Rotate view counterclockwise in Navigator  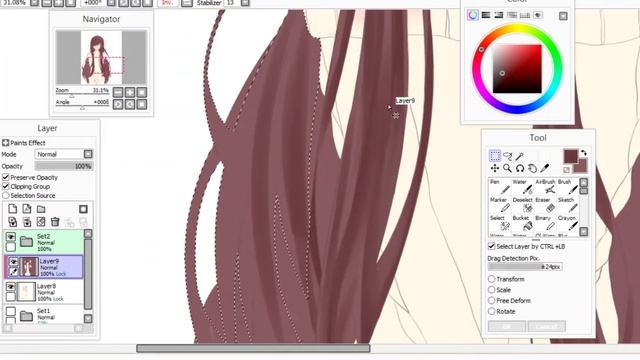coord(118,104)
